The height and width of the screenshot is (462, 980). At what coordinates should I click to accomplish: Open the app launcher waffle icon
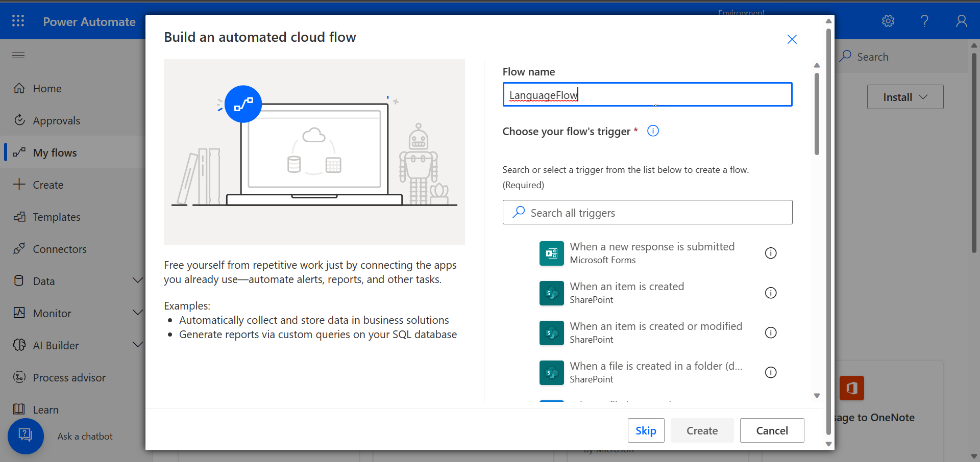point(18,21)
